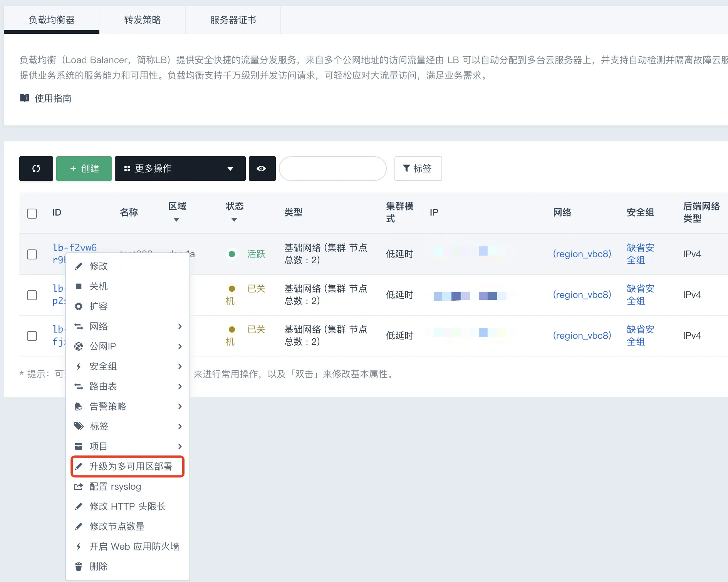Open the 缺省安全组 link in first row
The width and height of the screenshot is (728, 582).
click(x=640, y=254)
